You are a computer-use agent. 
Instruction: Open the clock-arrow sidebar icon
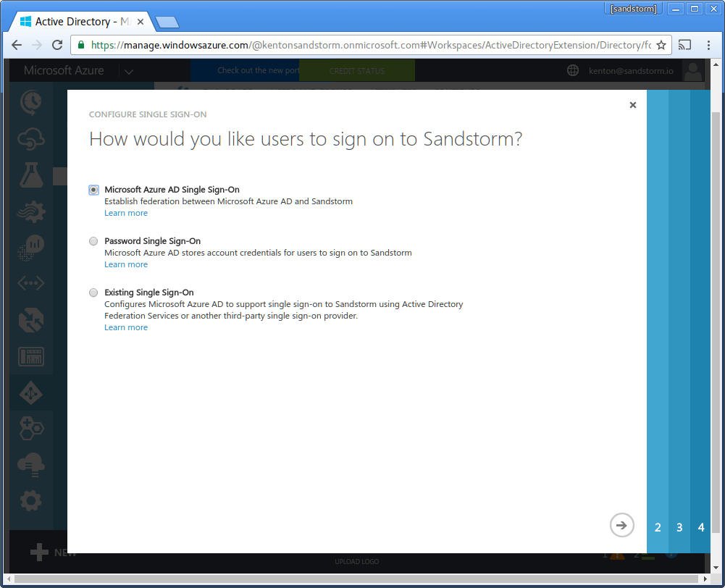click(31, 103)
